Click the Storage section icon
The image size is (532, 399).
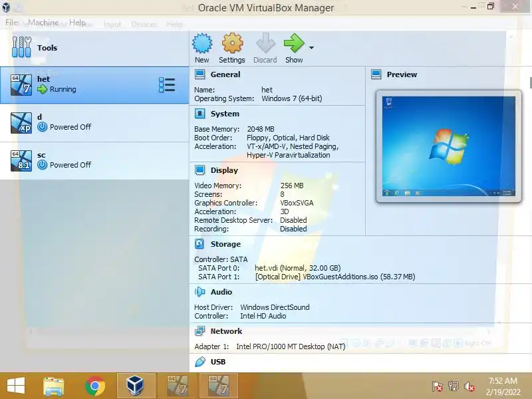(199, 244)
